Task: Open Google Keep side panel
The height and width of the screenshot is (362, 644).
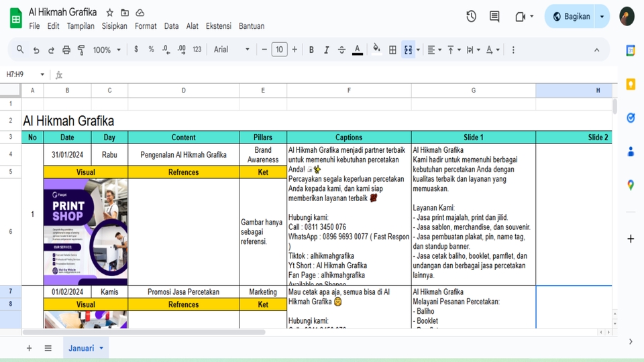Action: click(631, 84)
